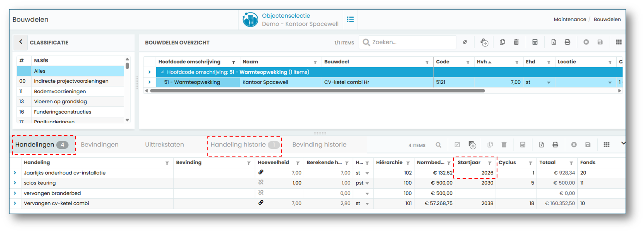
Task: Collapse the Classificatie panel with back chevron
Action: pos(21,42)
